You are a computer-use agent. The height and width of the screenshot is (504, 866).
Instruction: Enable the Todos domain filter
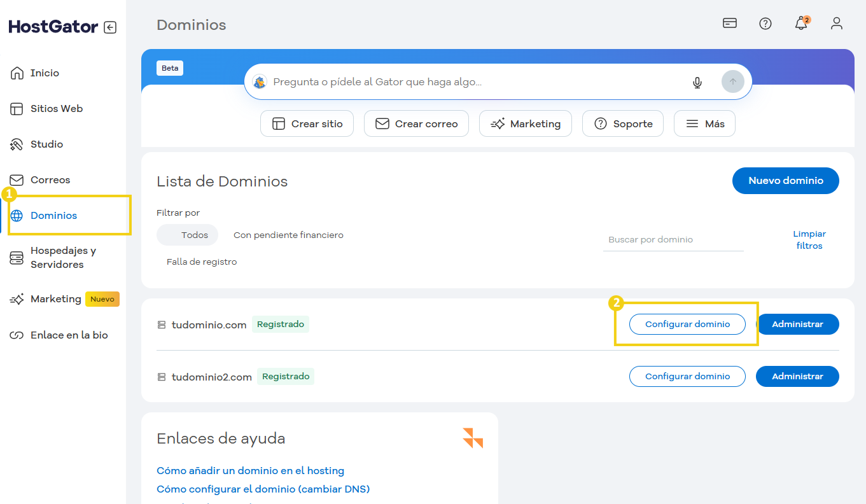point(187,235)
